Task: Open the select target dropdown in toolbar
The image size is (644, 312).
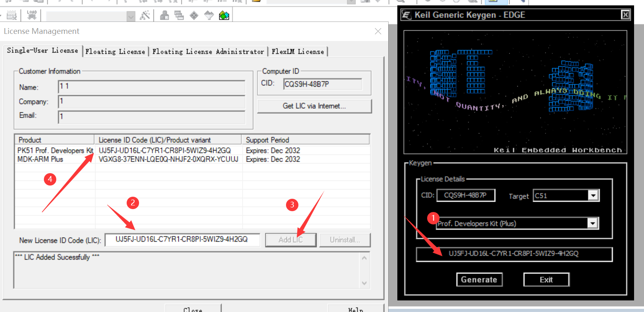Action: coord(131,16)
